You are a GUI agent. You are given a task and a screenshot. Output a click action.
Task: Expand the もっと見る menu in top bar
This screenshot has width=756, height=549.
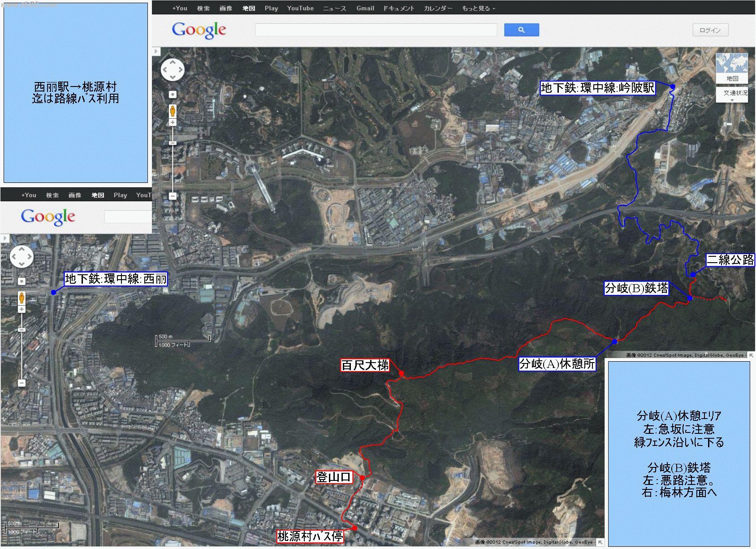[478, 9]
